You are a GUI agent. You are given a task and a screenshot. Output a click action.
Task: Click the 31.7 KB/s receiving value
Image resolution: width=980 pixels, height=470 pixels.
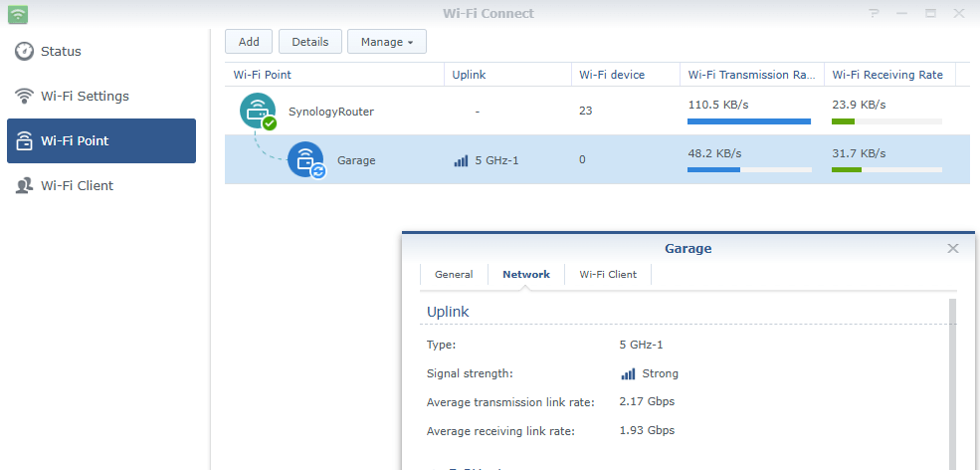(859, 153)
